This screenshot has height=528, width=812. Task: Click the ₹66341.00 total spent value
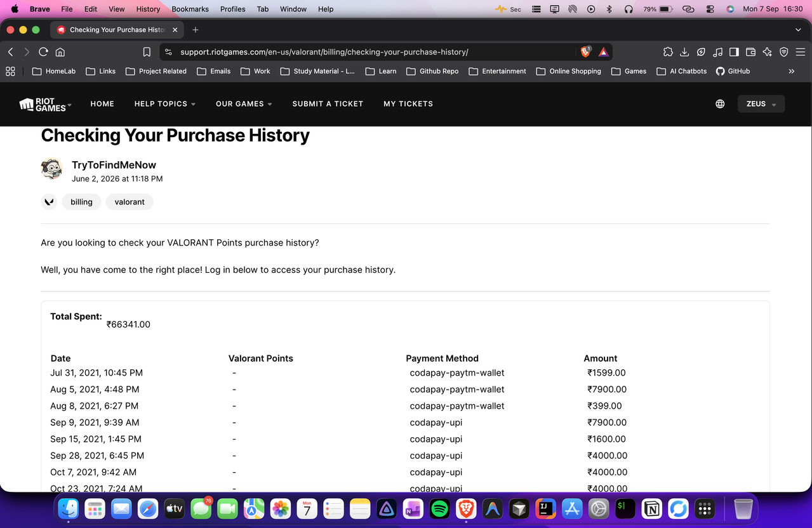point(128,324)
